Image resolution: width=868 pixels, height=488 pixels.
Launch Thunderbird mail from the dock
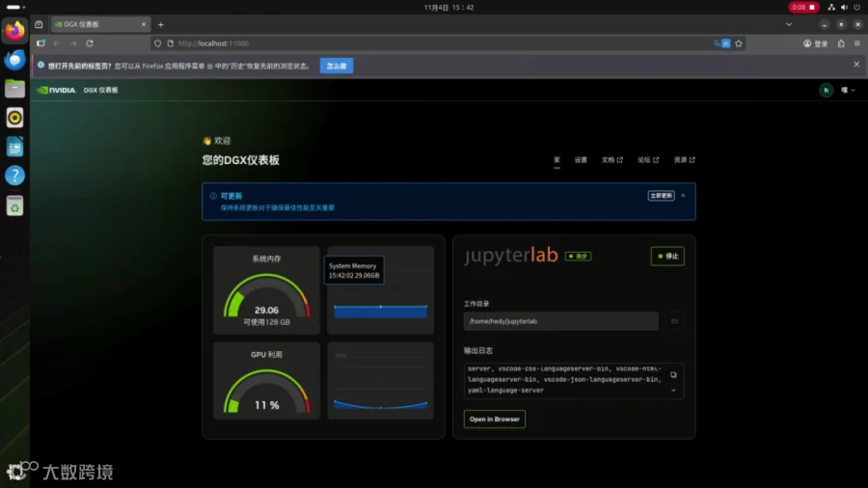coord(14,59)
